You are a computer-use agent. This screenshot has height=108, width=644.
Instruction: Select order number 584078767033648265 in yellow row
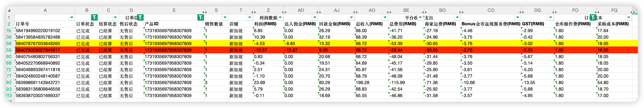pos(45,44)
